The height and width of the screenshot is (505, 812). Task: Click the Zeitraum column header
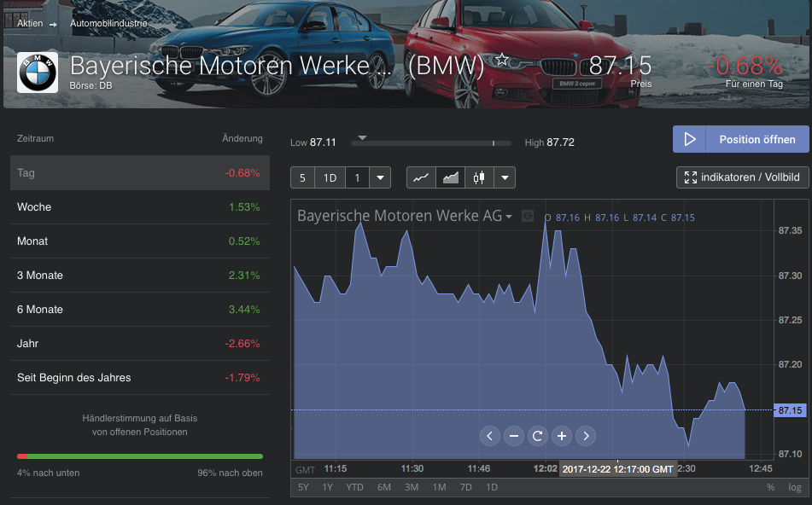click(x=35, y=139)
